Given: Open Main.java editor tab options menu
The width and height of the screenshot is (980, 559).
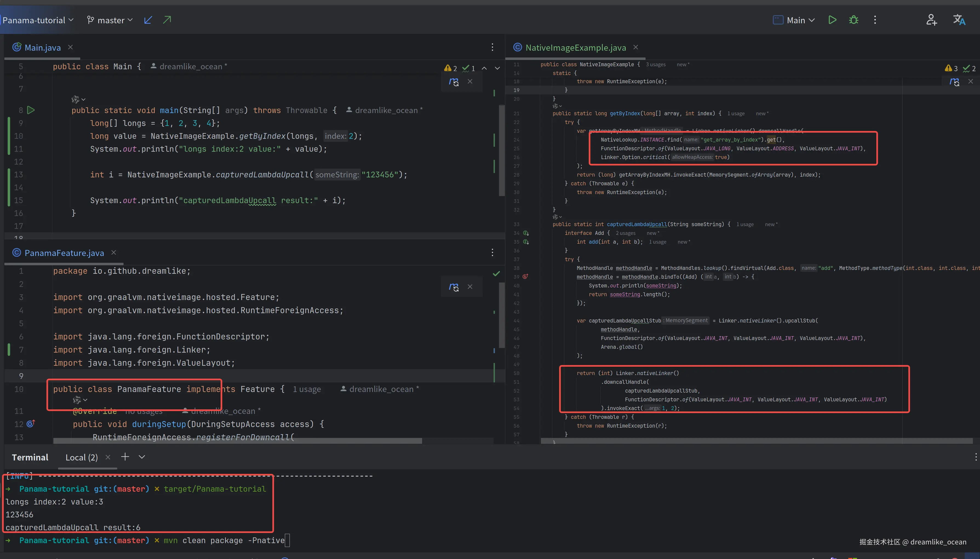Looking at the screenshot, I should [x=492, y=47].
